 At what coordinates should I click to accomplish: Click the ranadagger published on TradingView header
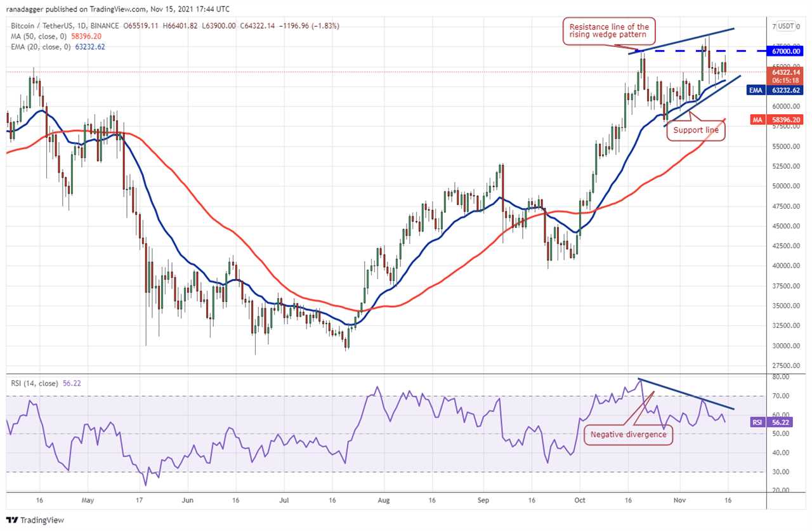click(117, 9)
